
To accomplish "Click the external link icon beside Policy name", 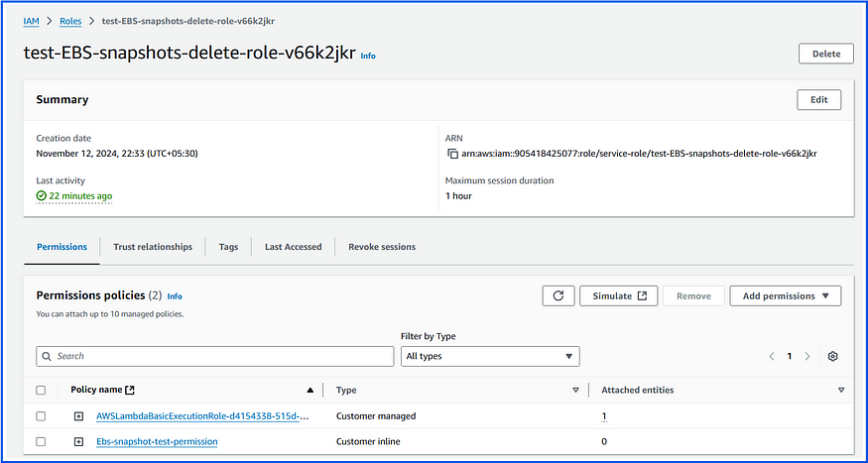I will 130,390.
